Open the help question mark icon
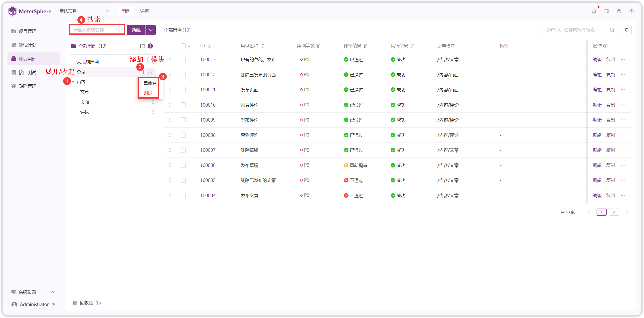 (x=619, y=11)
